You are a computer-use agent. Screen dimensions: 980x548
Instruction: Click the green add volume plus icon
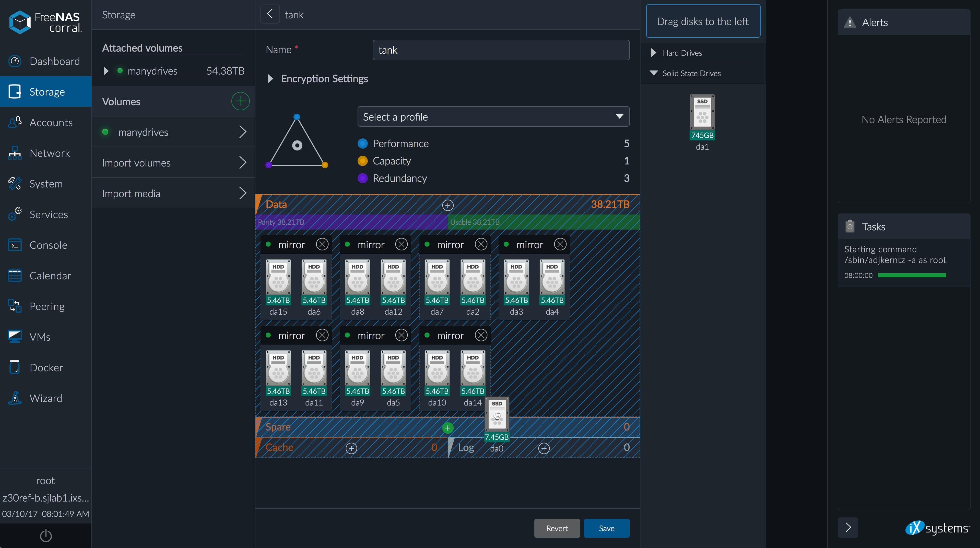point(240,101)
